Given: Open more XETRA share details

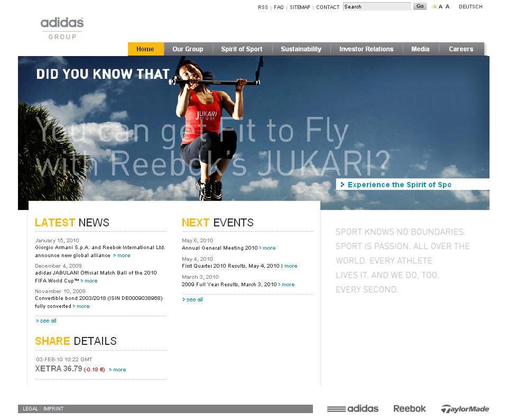Looking at the screenshot, I should 117,369.
